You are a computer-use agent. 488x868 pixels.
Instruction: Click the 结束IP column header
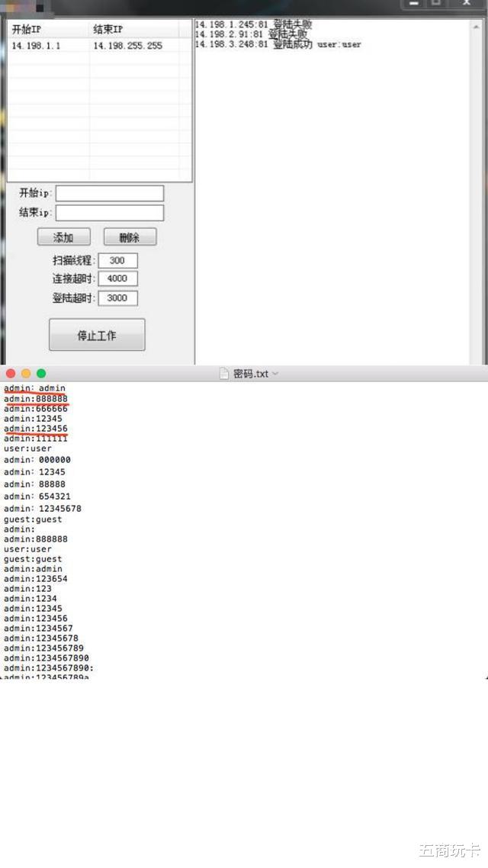pyautogui.click(x=134, y=29)
